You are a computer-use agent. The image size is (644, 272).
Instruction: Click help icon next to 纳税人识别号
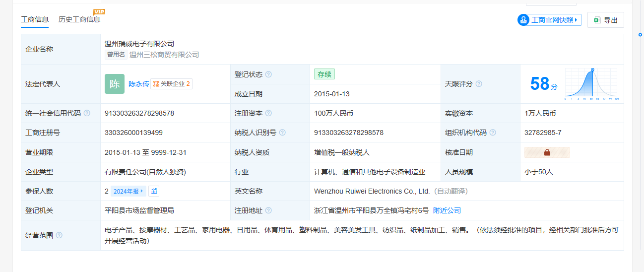pos(282,133)
